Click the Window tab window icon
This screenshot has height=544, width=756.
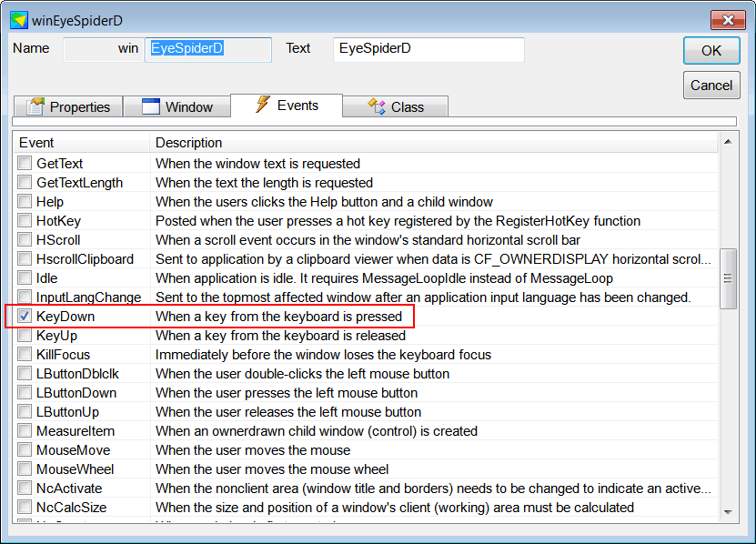tap(150, 106)
